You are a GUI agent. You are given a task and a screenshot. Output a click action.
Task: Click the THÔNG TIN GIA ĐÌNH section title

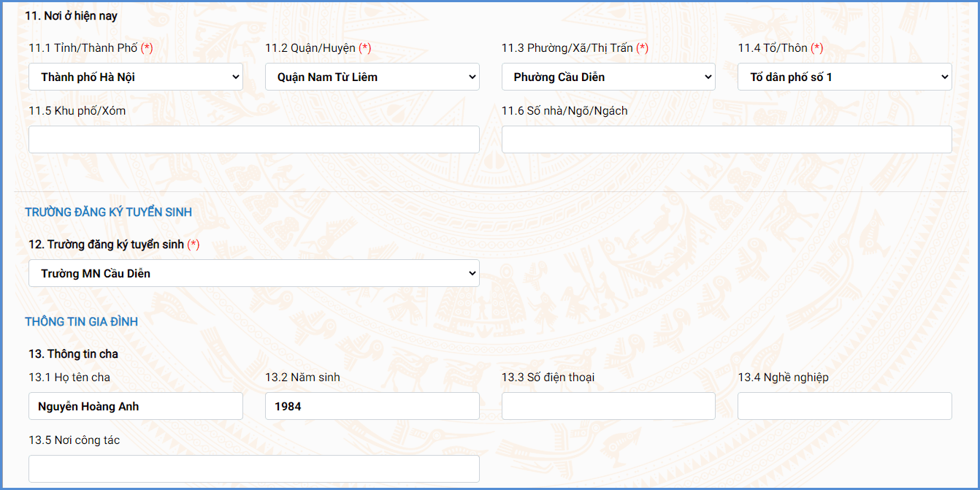[x=81, y=321]
